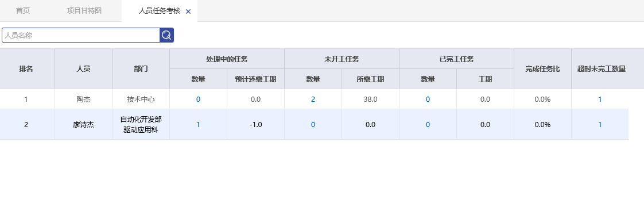
Task: Select the 人员任务考核 tab label
Action: tap(160, 11)
